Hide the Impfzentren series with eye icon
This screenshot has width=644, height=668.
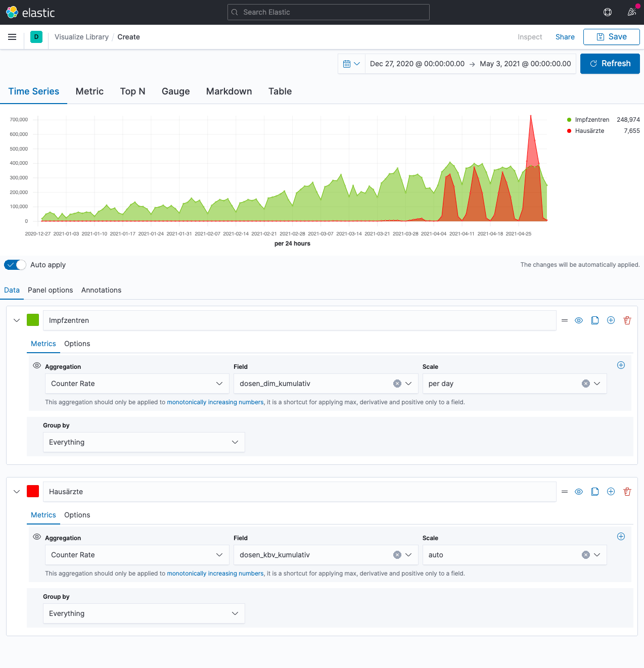[x=579, y=320]
